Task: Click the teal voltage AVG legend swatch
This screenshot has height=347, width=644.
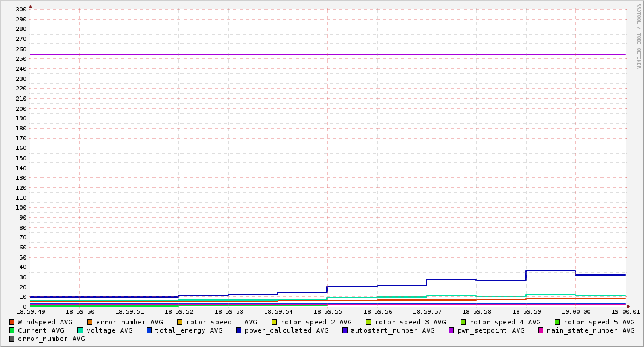Action: [80, 330]
